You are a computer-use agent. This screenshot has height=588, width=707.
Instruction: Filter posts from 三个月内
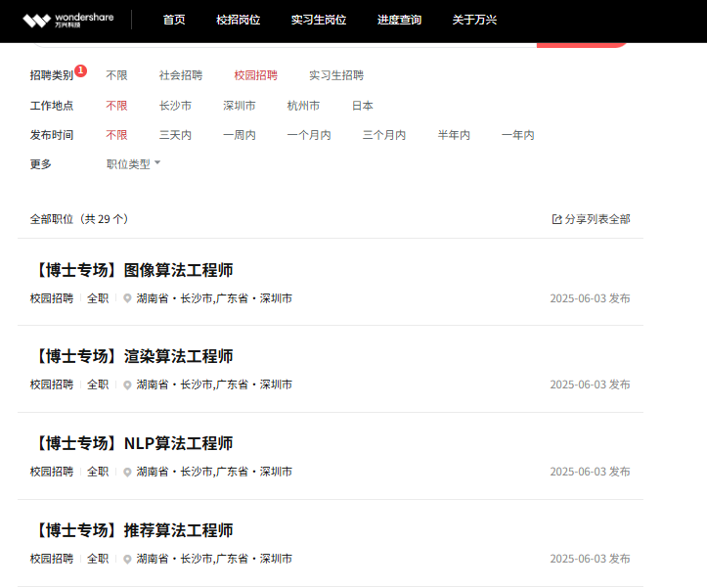click(384, 135)
